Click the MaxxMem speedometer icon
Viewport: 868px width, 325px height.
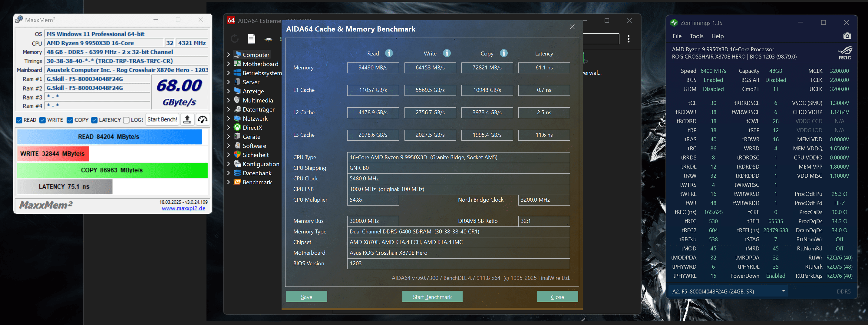tap(203, 119)
